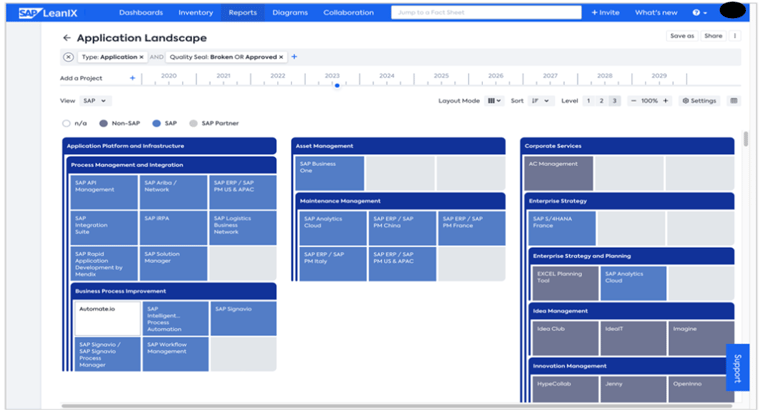Click the Process Management and Integration header
This screenshot has width=761, height=413.
[x=171, y=165]
